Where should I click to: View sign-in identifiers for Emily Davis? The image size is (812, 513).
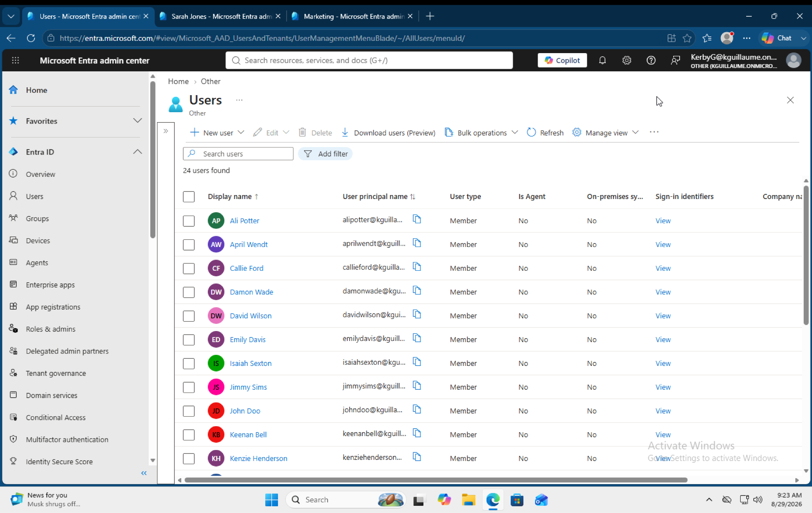pyautogui.click(x=663, y=339)
